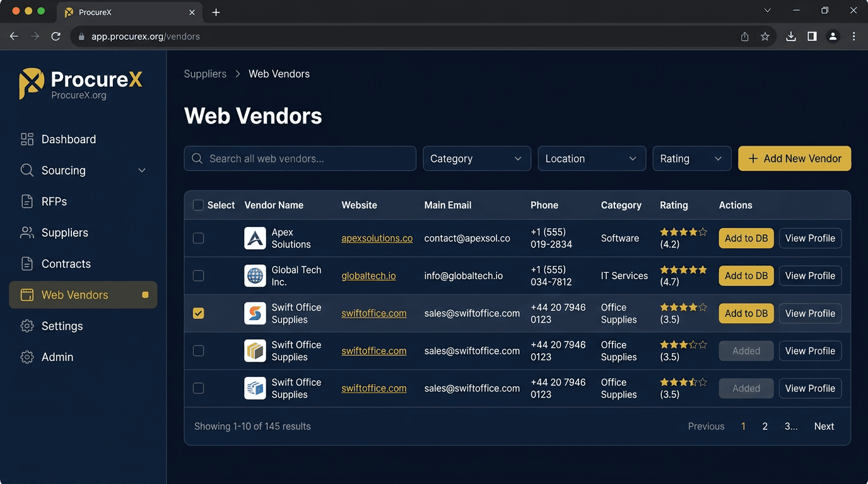
Task: Toggle the Select all header checkbox
Action: point(198,205)
